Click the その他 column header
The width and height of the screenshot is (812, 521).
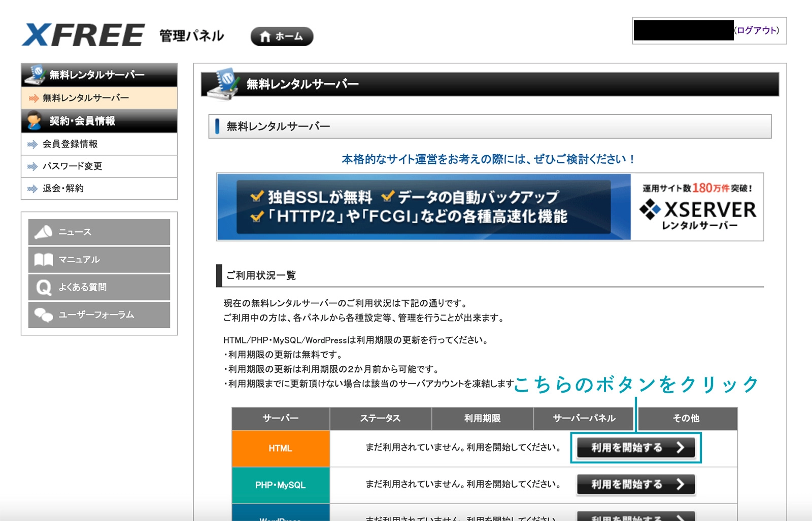[687, 419]
